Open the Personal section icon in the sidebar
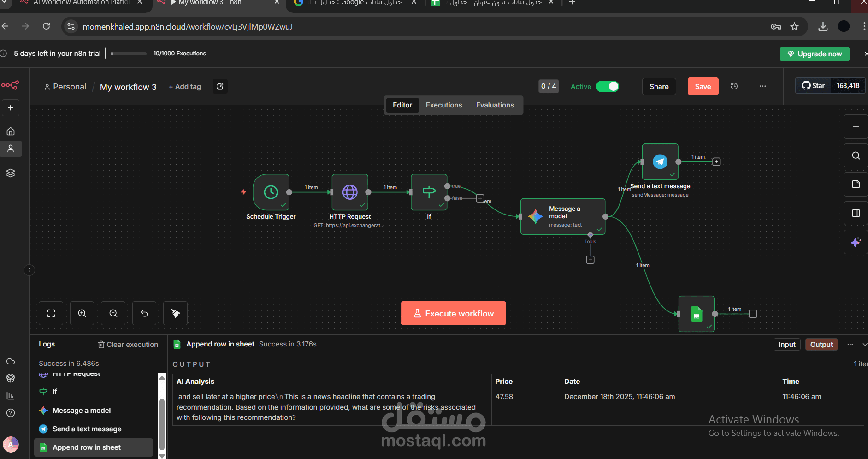Viewport: 868px width, 459px height. [11, 149]
